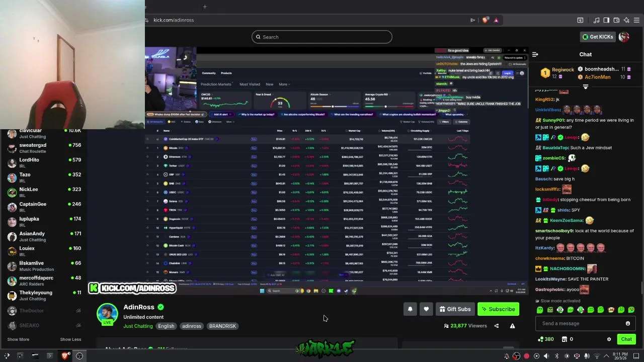Open the Brave playlist music note icon
Image resolution: width=644 pixels, height=362 pixels.
pyautogui.click(x=596, y=20)
